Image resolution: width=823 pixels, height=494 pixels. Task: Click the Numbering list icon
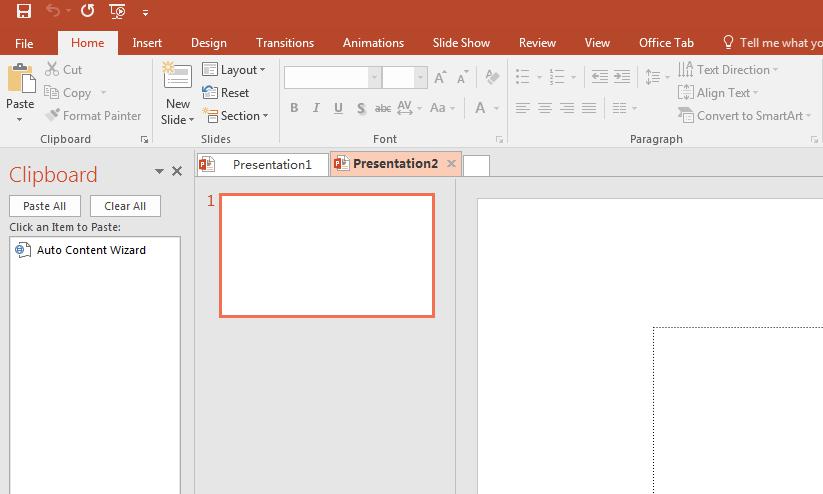coord(556,77)
